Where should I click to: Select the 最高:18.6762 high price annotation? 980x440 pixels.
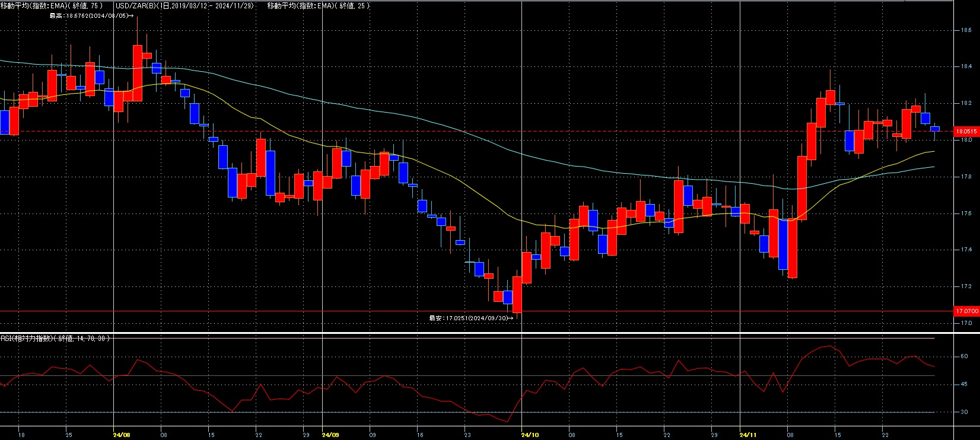(91, 16)
